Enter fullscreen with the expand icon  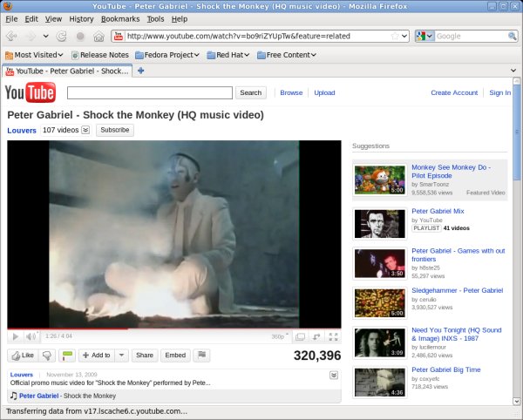click(333, 337)
